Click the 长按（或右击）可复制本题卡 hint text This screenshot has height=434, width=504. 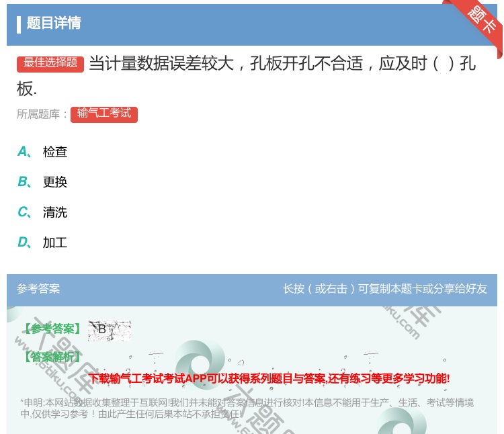(385, 288)
